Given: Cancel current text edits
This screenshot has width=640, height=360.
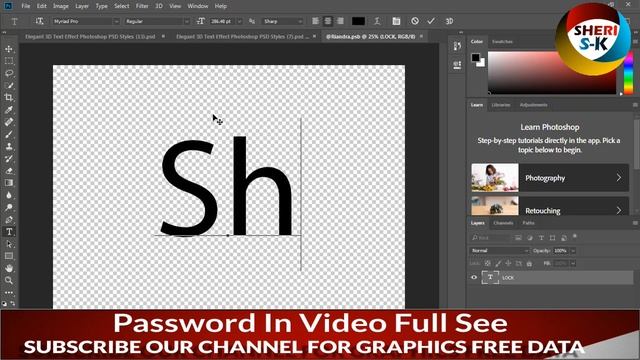Looking at the screenshot, I should 415,21.
